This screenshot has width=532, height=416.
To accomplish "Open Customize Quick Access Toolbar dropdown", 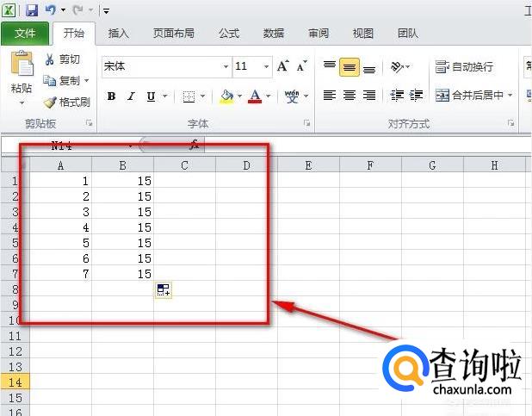I will [106, 11].
